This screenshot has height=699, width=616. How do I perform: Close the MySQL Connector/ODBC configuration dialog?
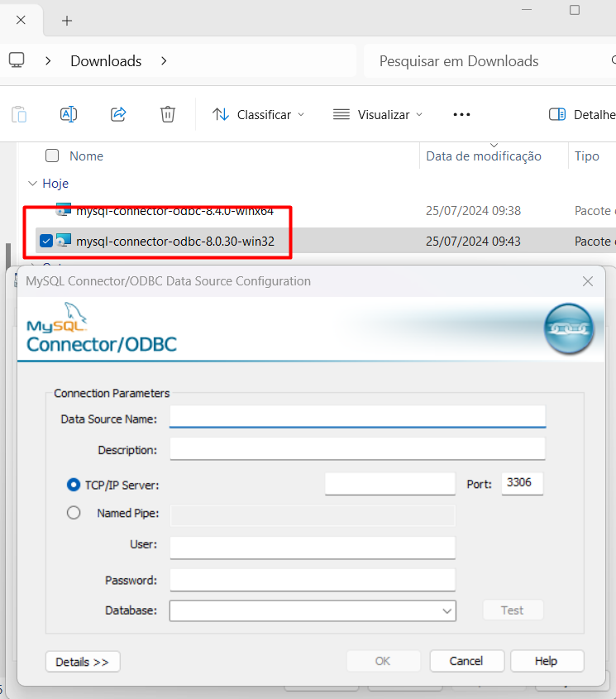[x=587, y=281]
